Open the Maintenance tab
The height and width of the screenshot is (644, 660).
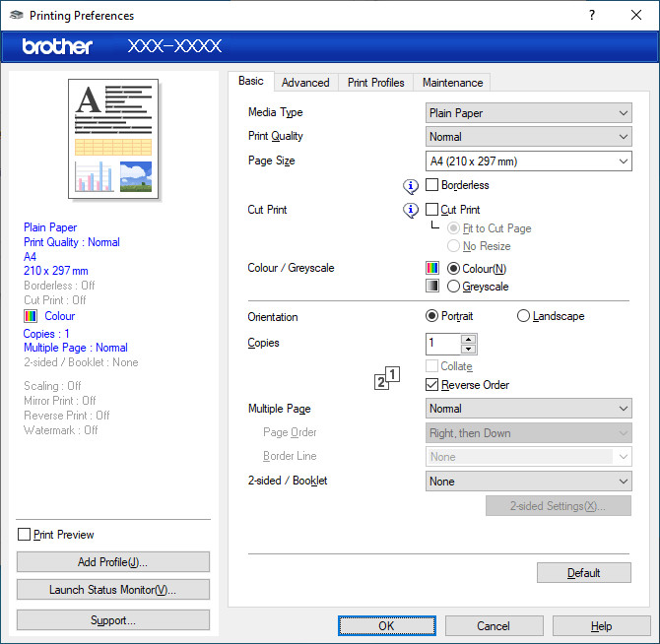coord(452,83)
